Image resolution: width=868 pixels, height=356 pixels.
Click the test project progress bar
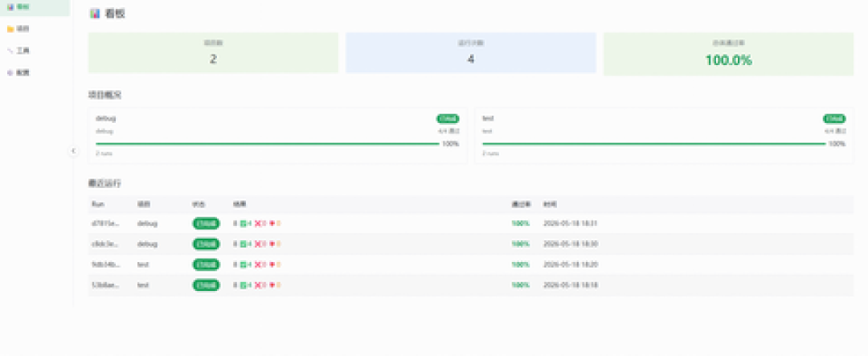pos(653,144)
